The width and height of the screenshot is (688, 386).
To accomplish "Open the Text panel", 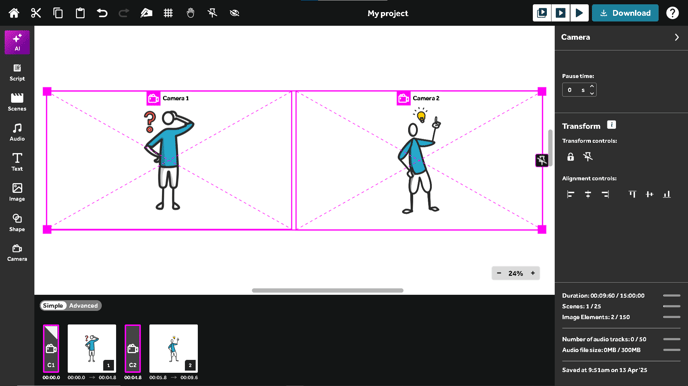I will [x=17, y=162].
